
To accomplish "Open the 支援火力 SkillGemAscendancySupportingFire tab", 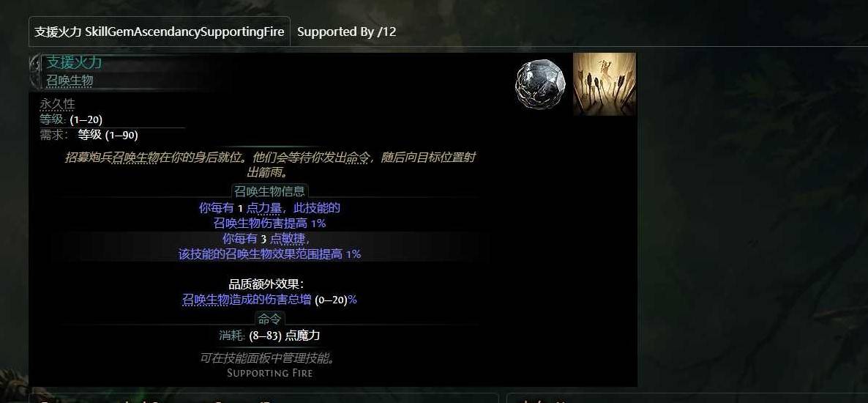I will tap(160, 32).
